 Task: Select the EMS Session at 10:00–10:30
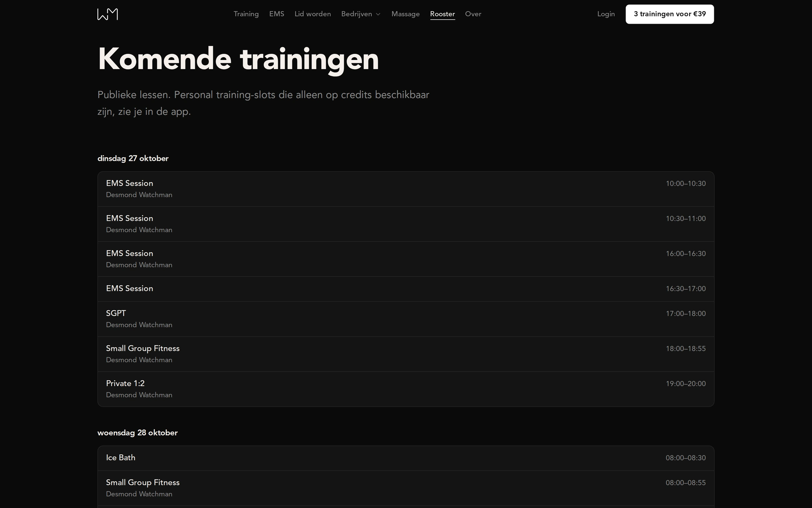406,189
